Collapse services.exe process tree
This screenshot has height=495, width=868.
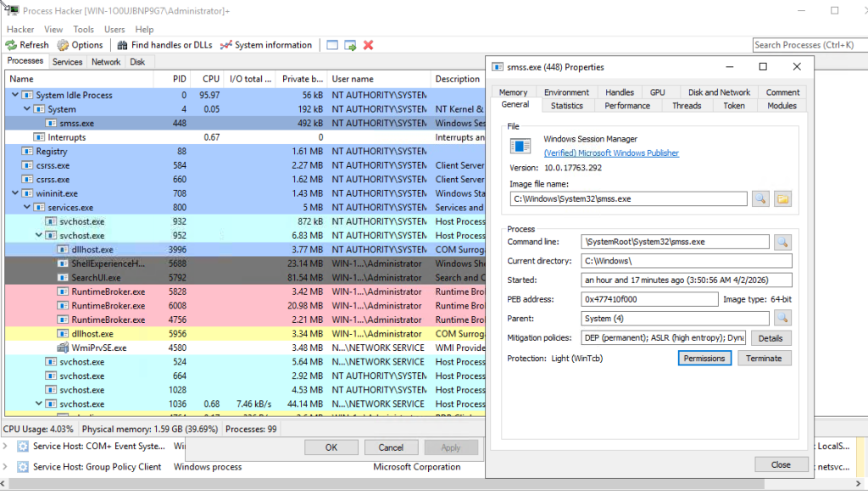27,208
